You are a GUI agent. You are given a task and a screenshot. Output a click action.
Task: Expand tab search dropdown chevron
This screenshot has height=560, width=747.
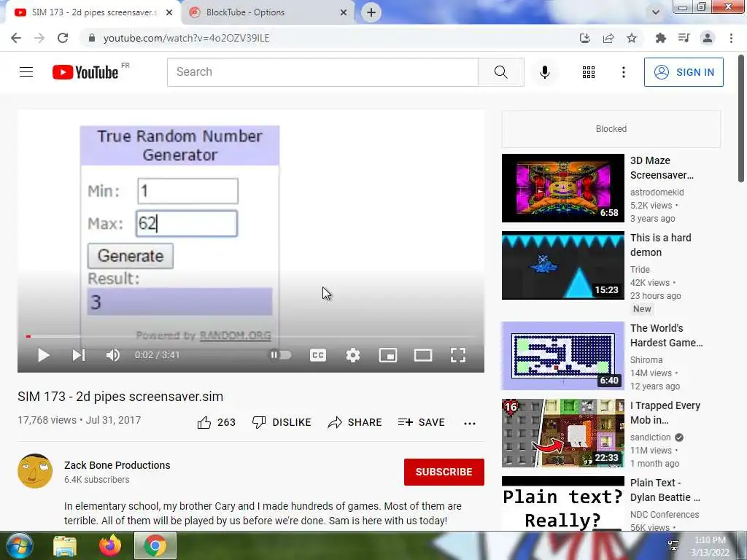pos(656,12)
